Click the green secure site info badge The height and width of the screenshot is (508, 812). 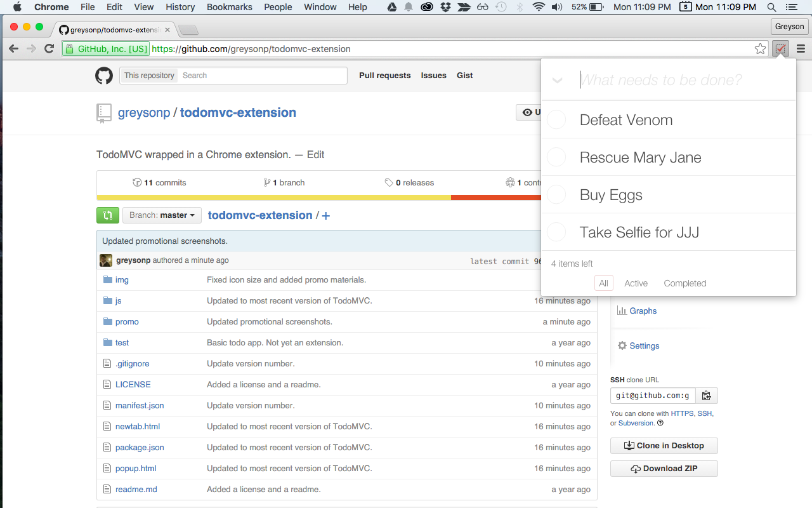point(105,49)
